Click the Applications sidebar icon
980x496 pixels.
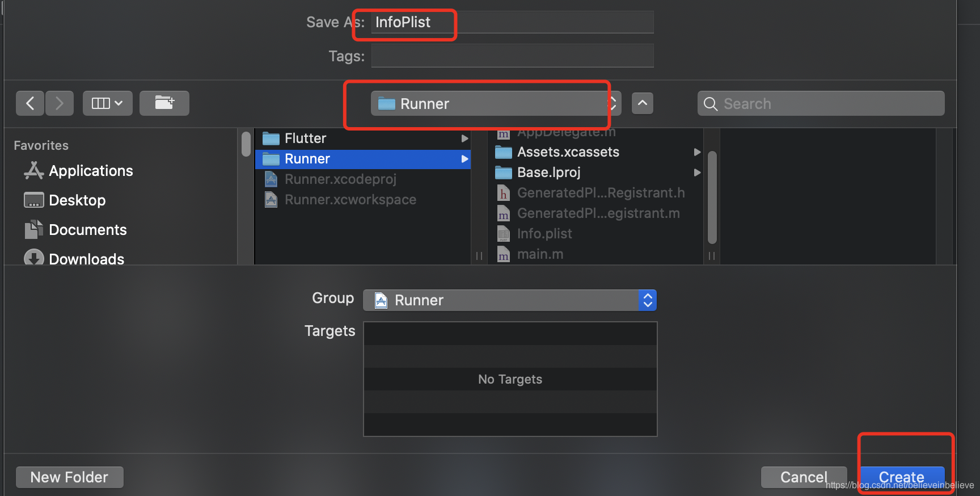(34, 170)
